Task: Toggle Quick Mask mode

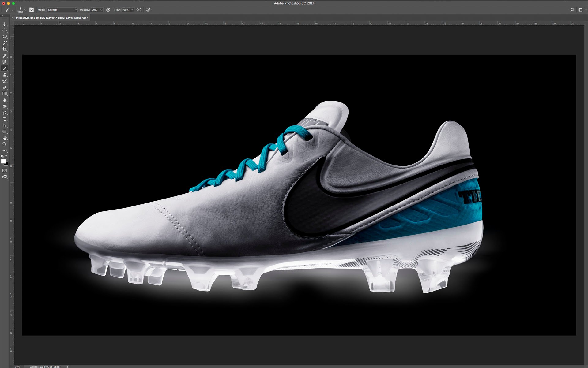Action: (x=5, y=170)
